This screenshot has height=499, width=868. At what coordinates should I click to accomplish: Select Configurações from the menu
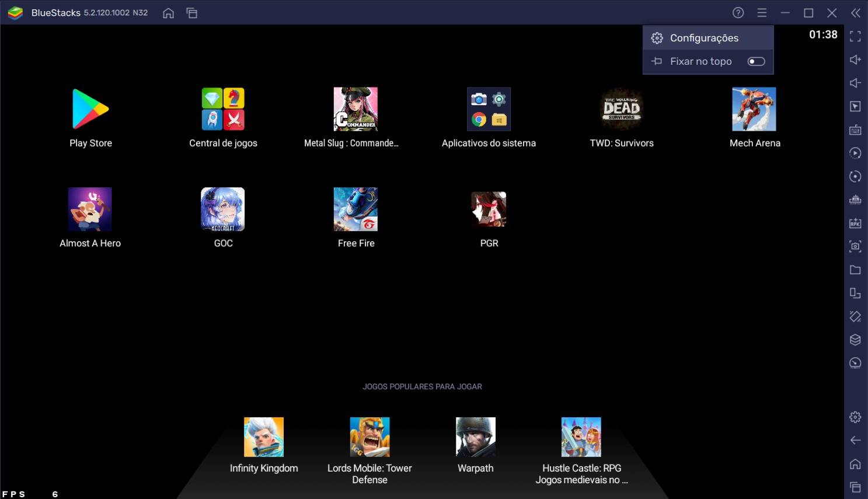tap(708, 38)
